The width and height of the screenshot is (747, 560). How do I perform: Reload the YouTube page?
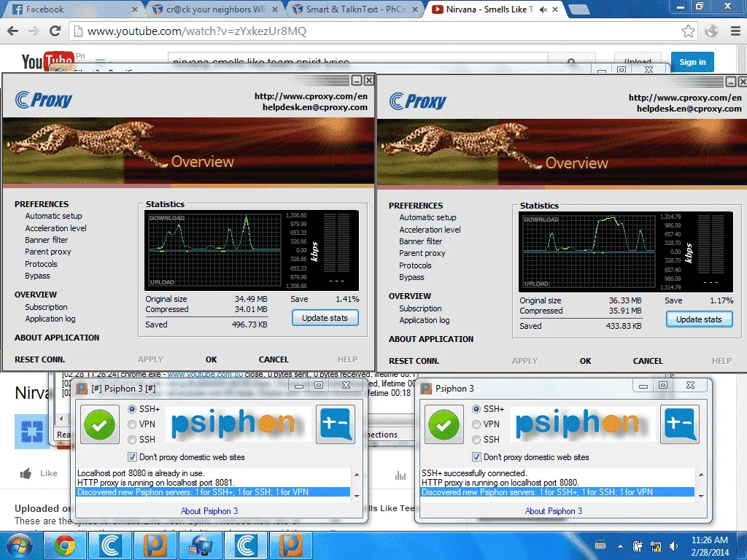(55, 31)
